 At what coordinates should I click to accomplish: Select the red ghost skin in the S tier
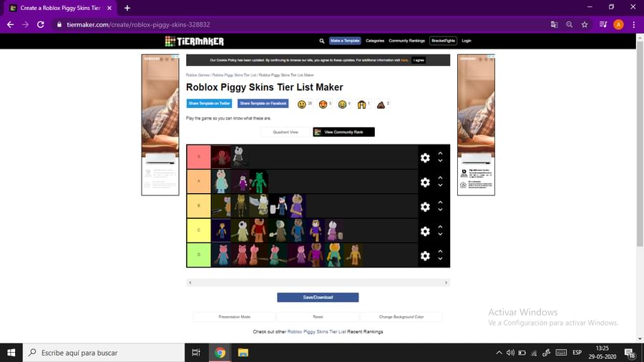coord(221,157)
